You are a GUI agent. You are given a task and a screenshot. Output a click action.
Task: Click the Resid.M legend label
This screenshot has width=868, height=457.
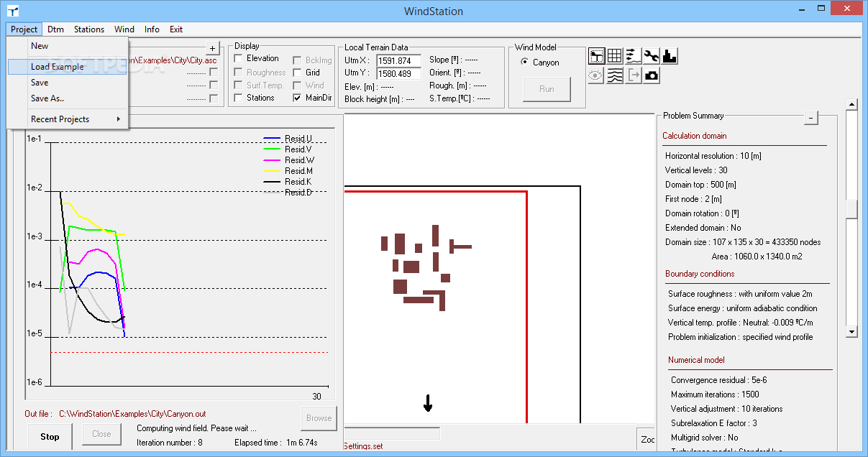click(x=298, y=171)
